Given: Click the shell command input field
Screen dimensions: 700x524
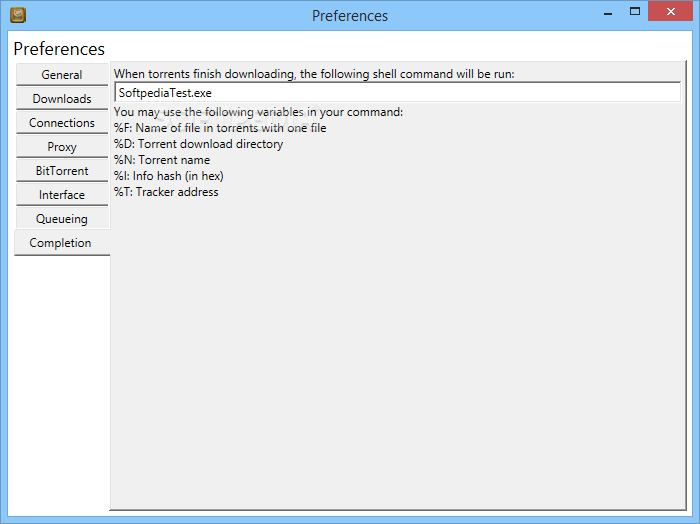Looking at the screenshot, I should point(397,93).
